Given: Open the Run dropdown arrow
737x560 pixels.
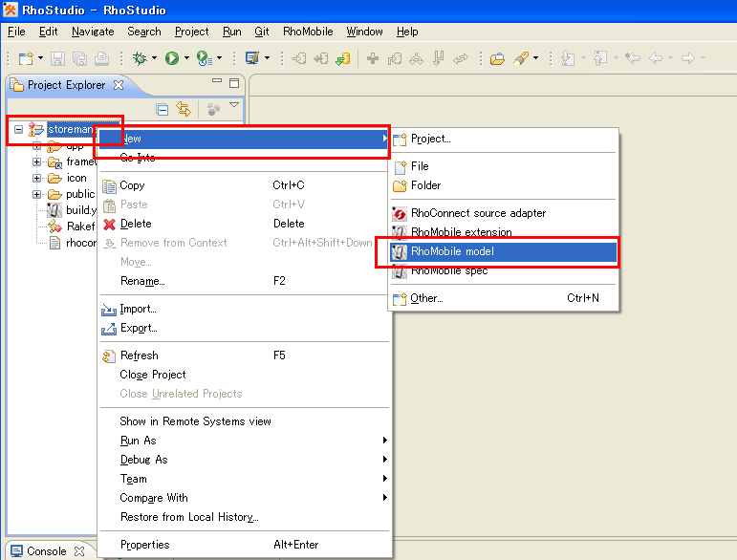Looking at the screenshot, I should pos(186,58).
